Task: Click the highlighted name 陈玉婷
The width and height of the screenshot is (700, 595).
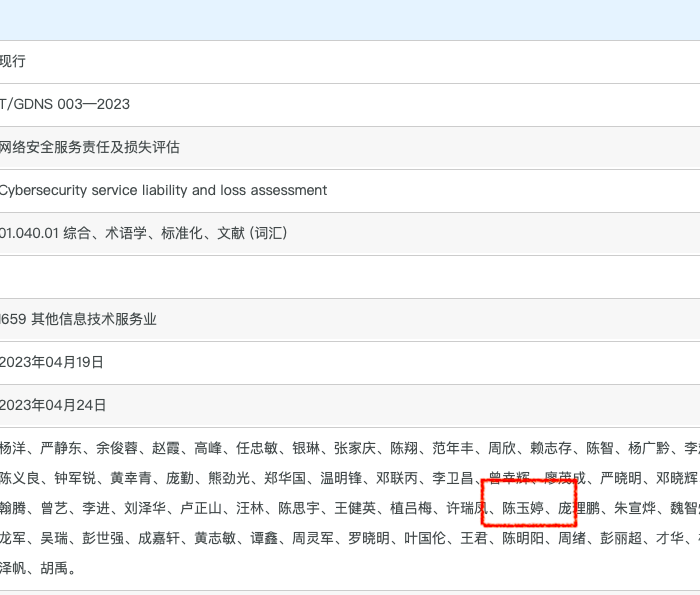Action: click(522, 508)
